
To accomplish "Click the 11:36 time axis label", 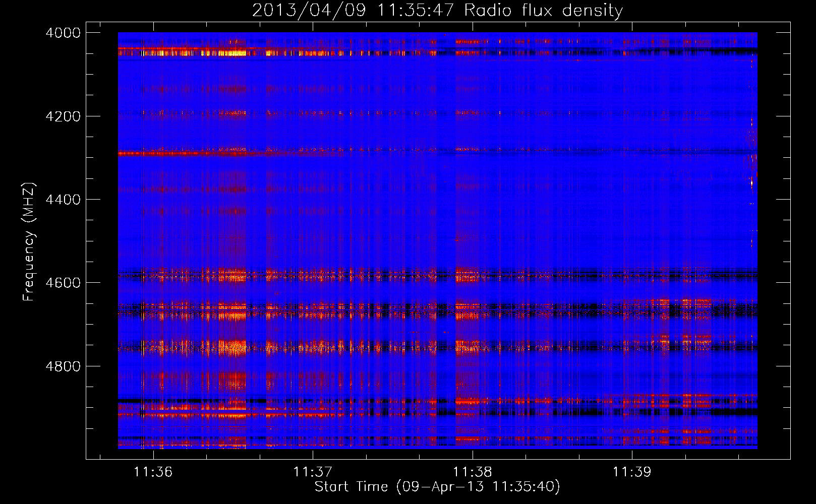I will pos(153,472).
